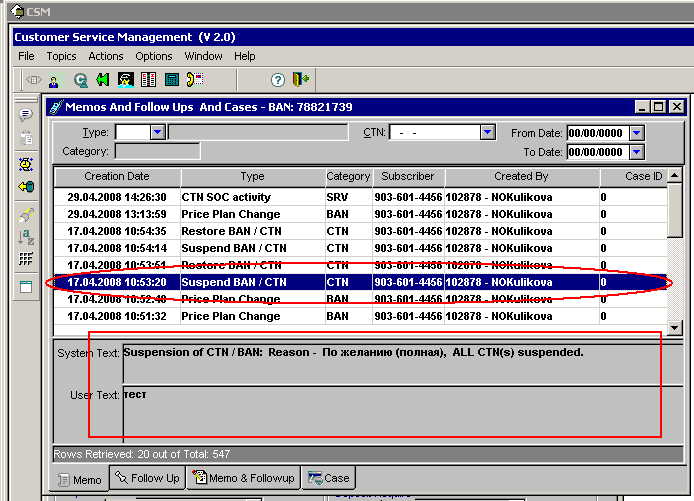
Task: Click the System Text field
Action: (x=403, y=364)
